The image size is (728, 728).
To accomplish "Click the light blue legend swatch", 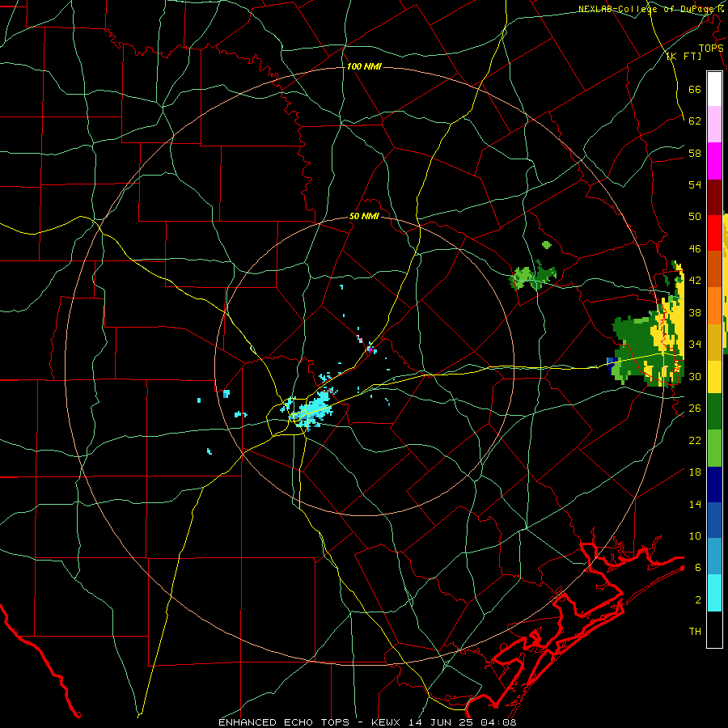I will 714,557.
